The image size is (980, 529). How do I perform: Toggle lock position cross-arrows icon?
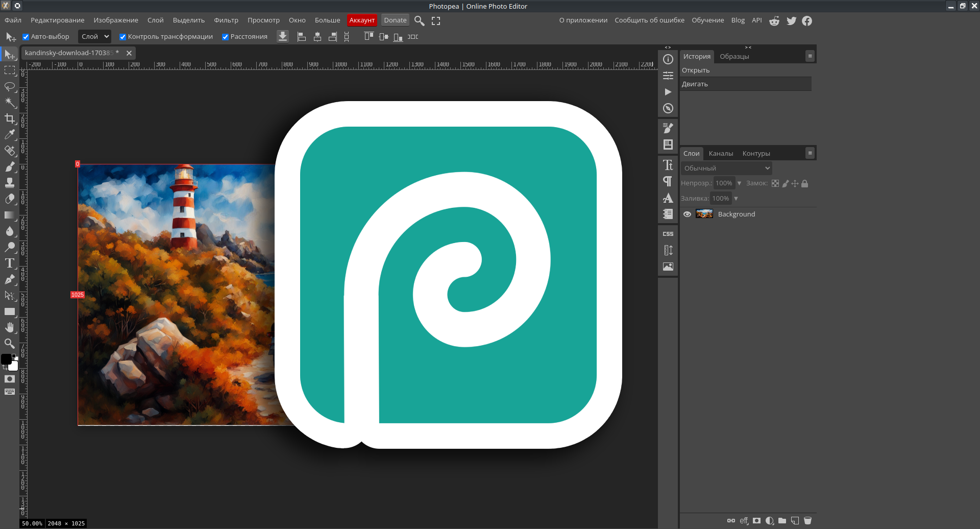(795, 183)
